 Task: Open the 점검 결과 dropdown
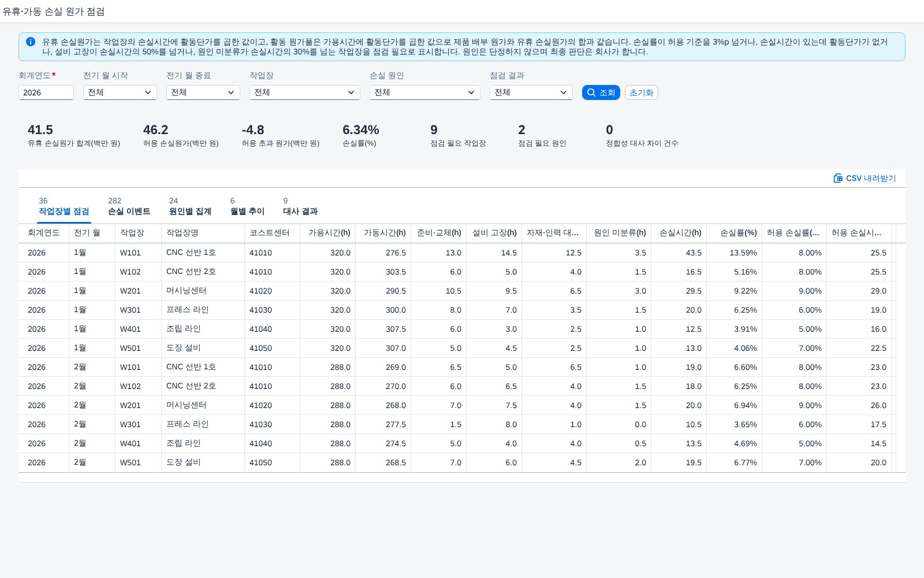531,92
